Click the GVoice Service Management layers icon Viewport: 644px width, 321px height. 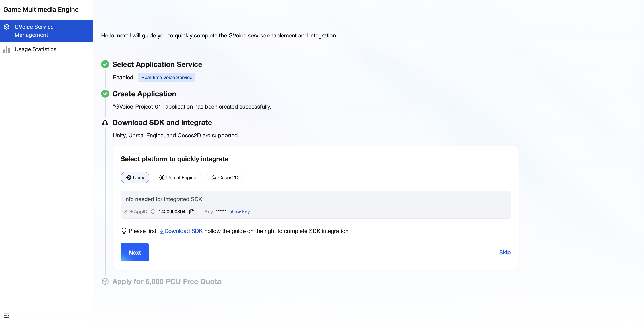pos(6,27)
